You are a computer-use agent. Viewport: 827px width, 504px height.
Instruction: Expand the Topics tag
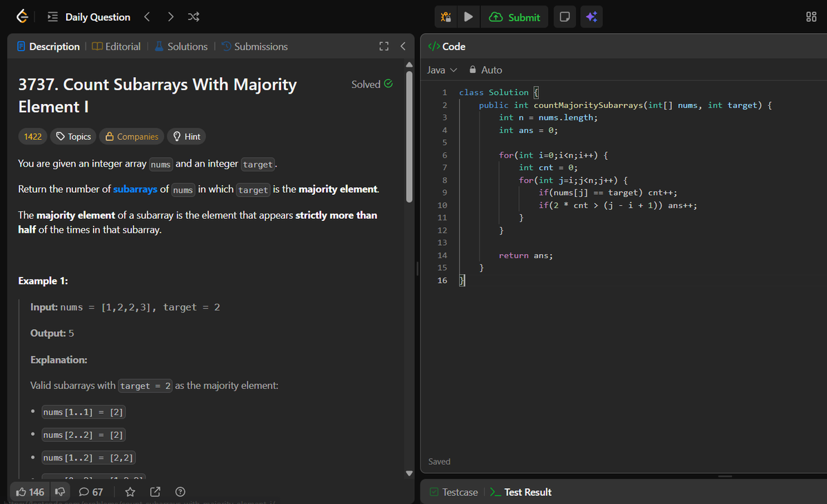pos(73,136)
